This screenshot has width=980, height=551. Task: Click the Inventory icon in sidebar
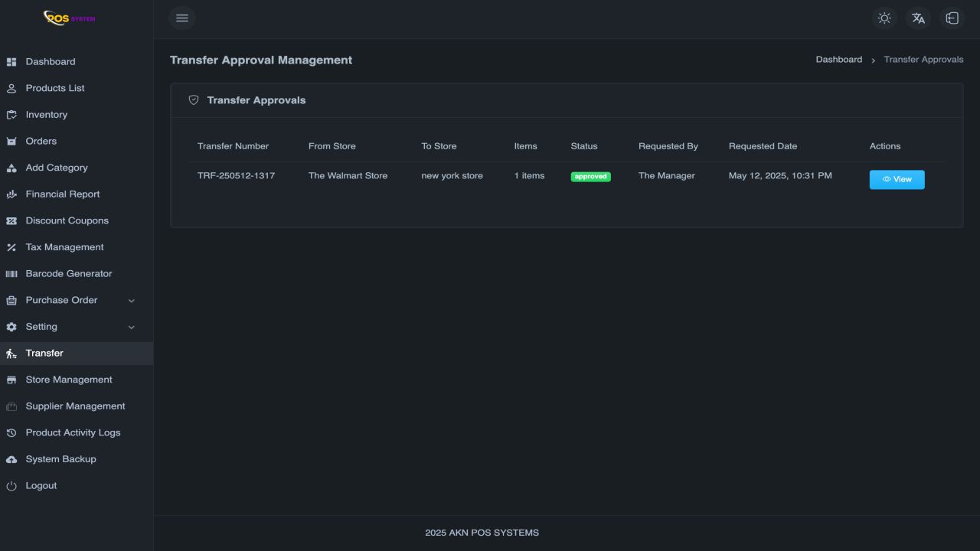pos(11,115)
